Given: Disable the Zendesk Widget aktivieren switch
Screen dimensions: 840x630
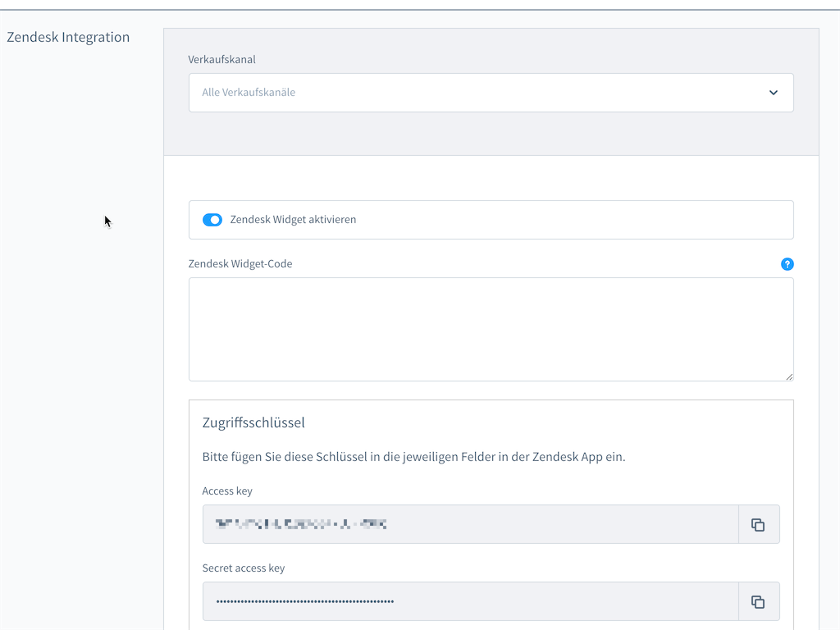Looking at the screenshot, I should 212,220.
